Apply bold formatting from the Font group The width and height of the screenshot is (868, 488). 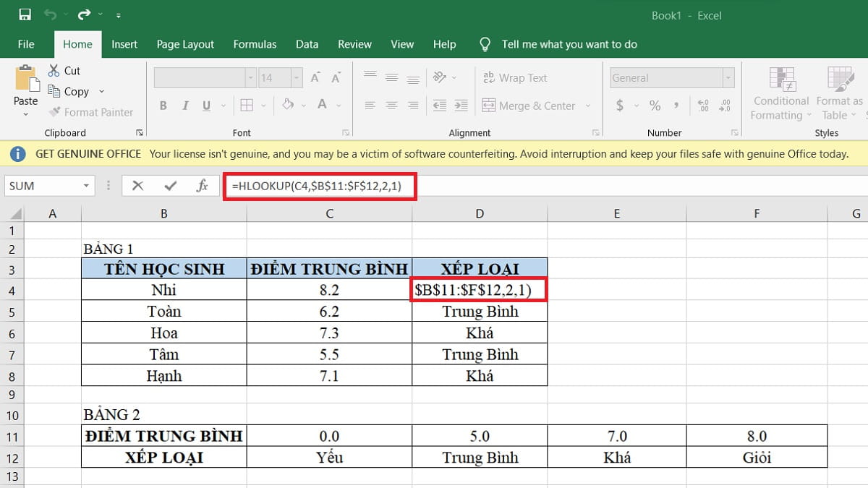[163, 105]
